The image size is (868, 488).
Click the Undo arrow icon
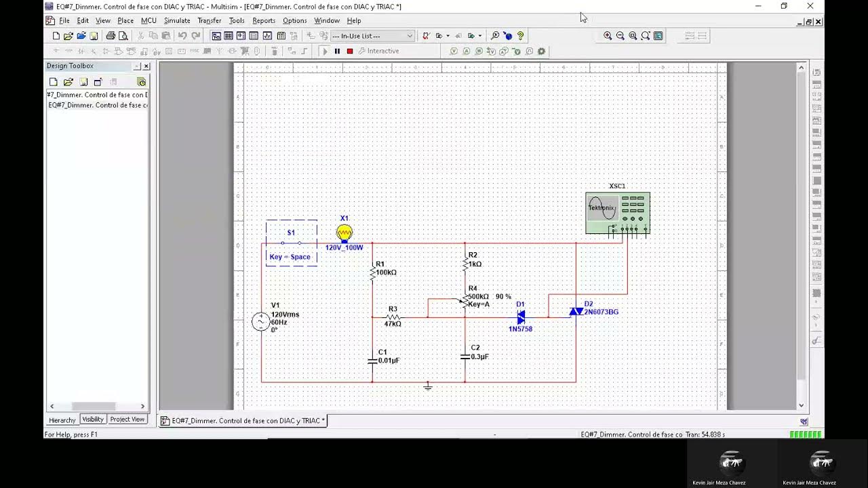pos(182,36)
